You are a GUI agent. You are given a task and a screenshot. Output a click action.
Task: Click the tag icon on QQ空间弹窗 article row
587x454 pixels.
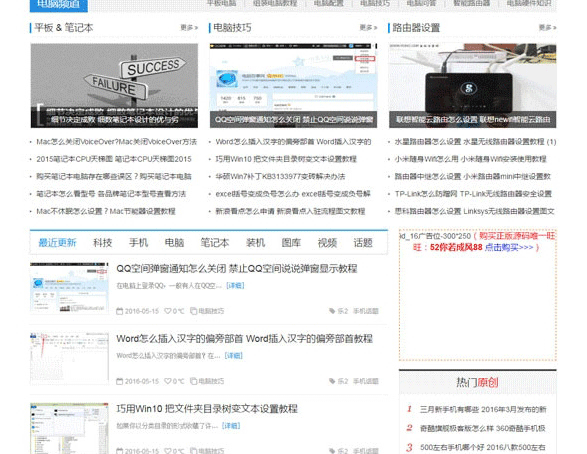(332, 311)
